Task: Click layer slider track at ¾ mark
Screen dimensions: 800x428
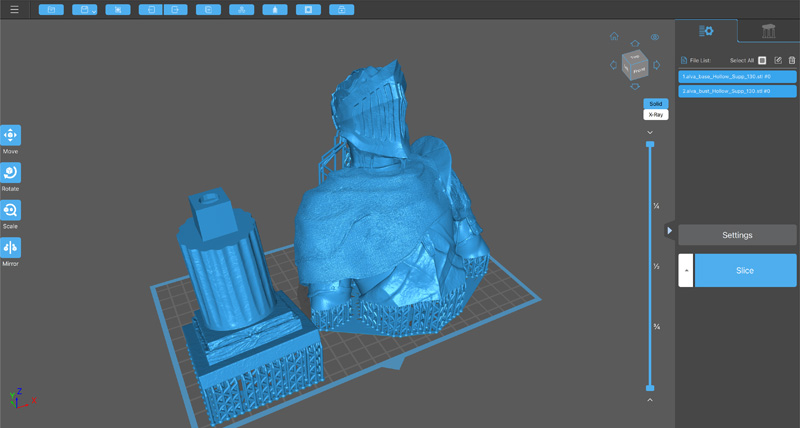Action: point(650,326)
